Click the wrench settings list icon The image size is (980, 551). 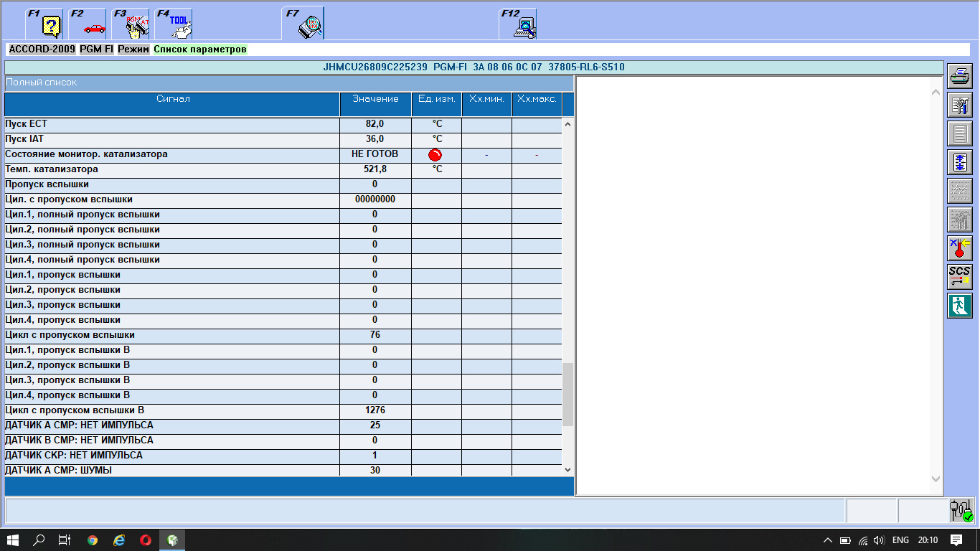(959, 105)
